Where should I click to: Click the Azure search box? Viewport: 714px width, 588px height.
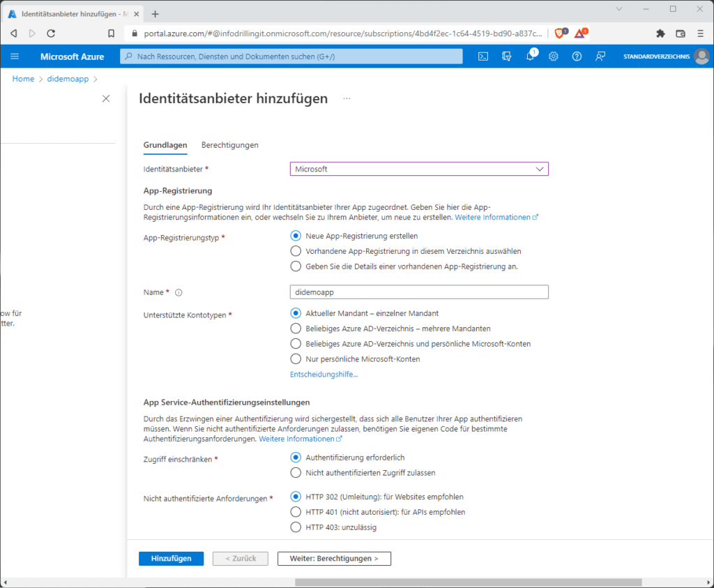coord(291,56)
